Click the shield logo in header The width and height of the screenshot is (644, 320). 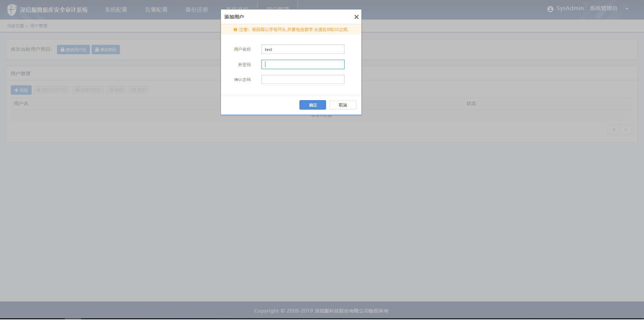12,10
